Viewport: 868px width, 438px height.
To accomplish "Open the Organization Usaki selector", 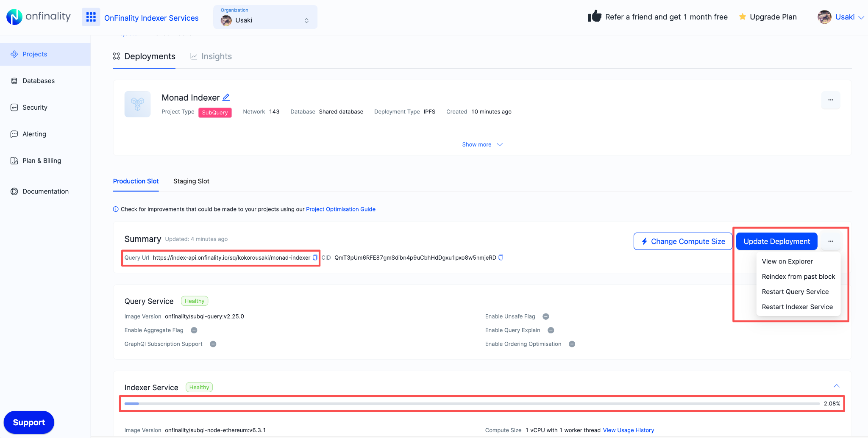I will pos(265,17).
